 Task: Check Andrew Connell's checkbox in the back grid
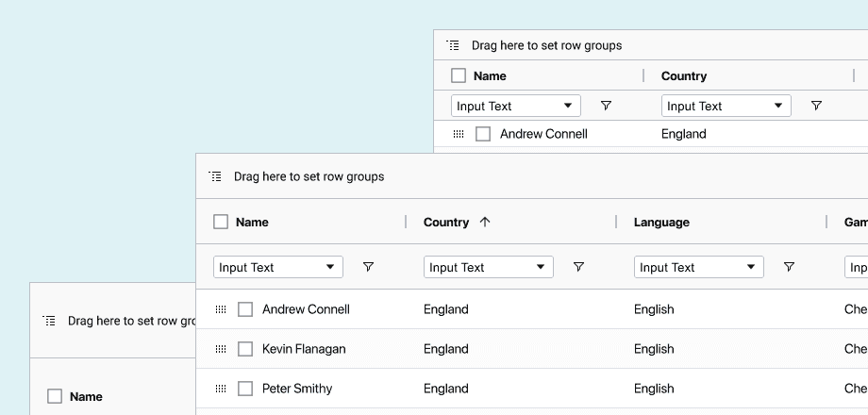(483, 134)
